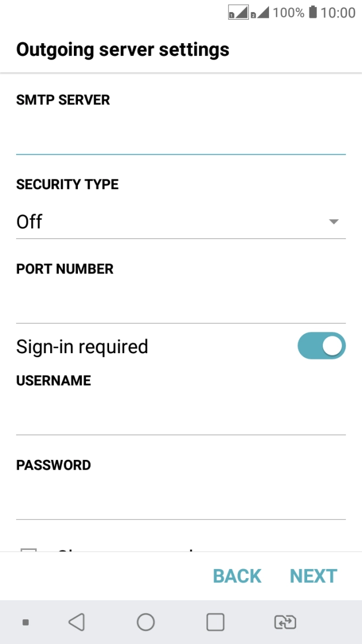Tap the SIM switch navigation icon

[x=285, y=622]
